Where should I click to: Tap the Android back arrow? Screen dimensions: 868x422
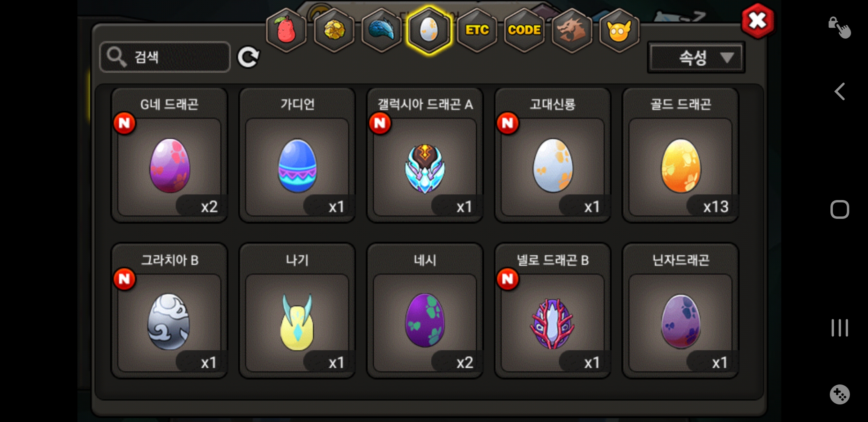coord(839,91)
